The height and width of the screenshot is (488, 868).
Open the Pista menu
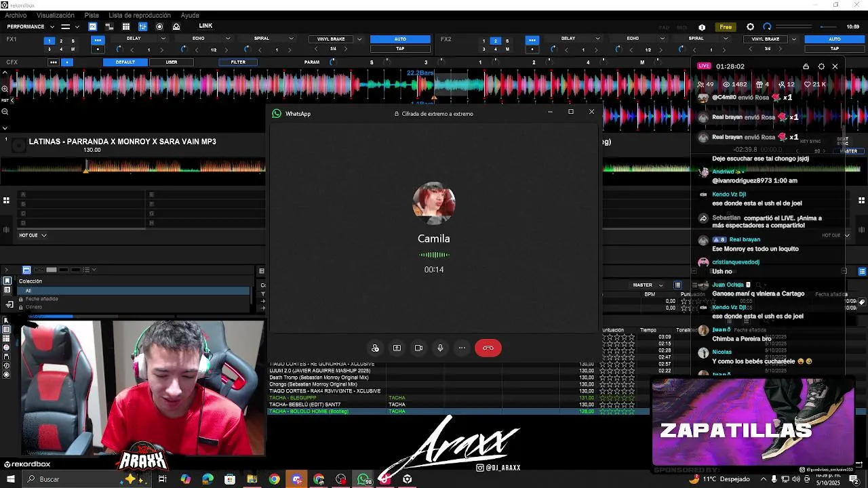(x=92, y=15)
